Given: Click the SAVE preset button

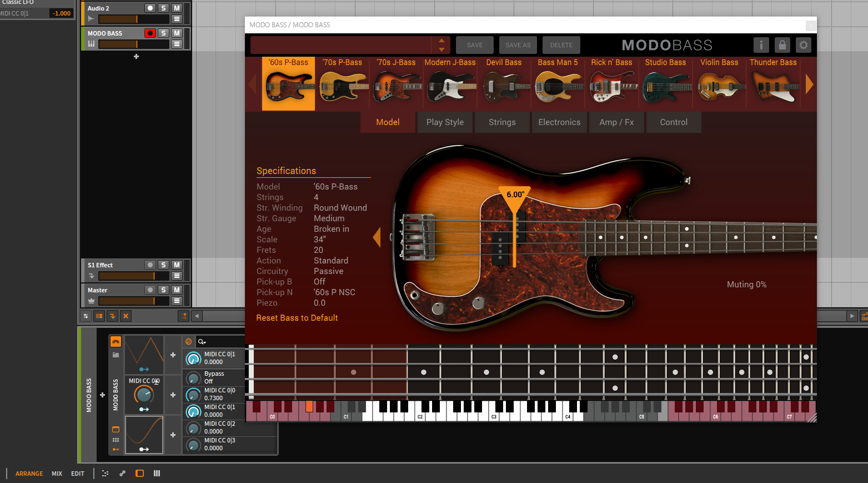Looking at the screenshot, I should 475,45.
